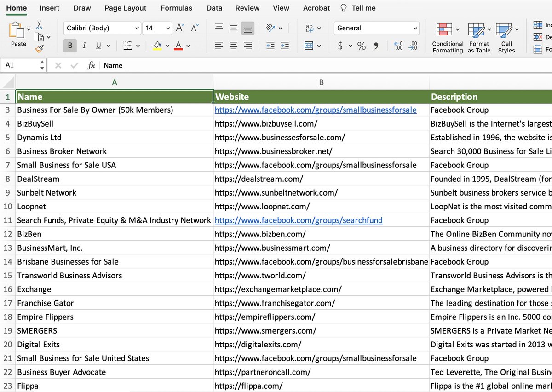
Task: Apply yellow fill color bucket
Action: 157,46
